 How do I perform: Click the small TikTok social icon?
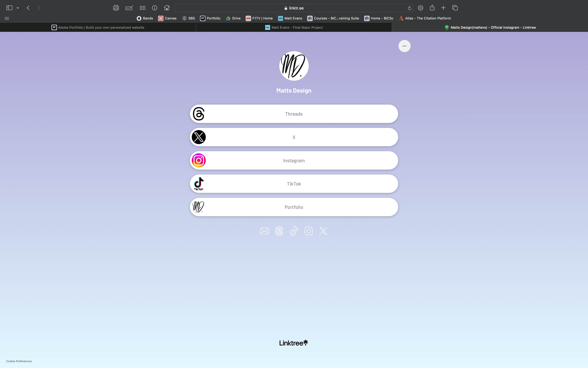294,231
